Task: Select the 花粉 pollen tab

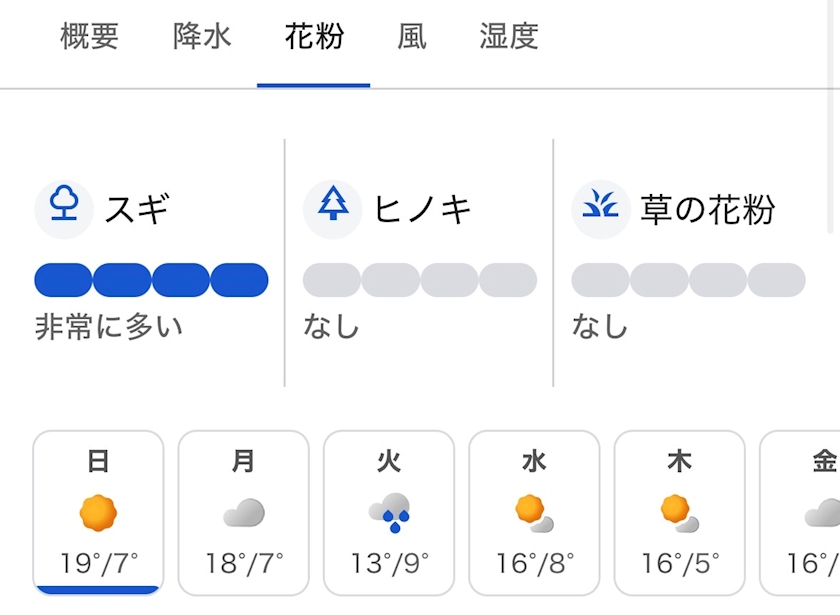Action: click(x=314, y=37)
